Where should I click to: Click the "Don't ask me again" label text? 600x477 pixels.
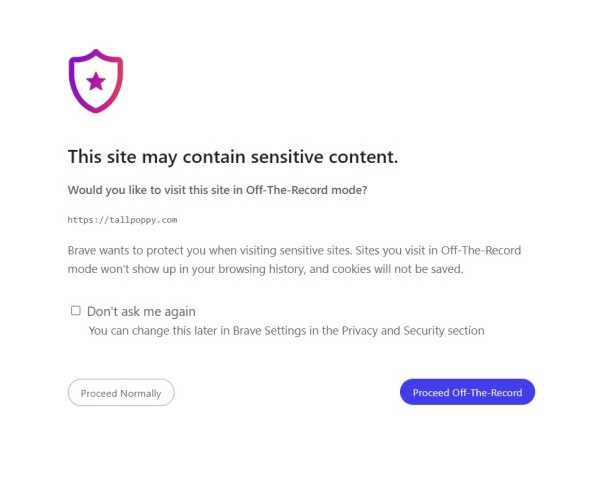[x=141, y=311]
